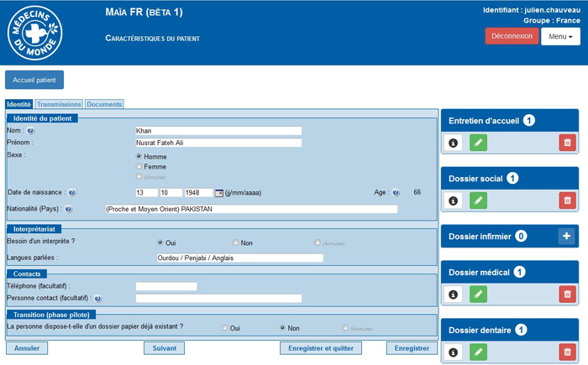Open the Langues parlées field
Image resolution: width=588 pixels, height=365 pixels.
(x=239, y=258)
